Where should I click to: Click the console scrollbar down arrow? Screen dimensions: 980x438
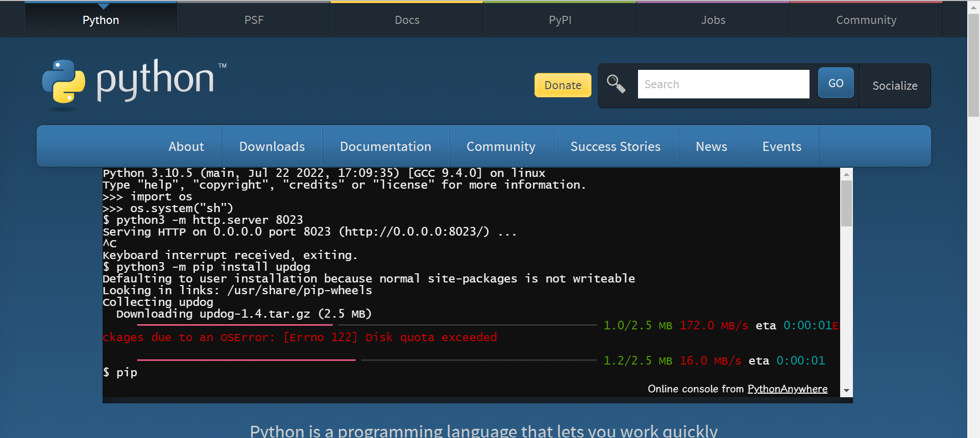click(847, 391)
